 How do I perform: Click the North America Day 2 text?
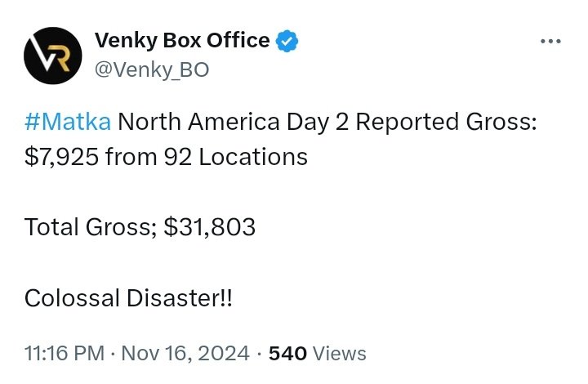click(233, 122)
